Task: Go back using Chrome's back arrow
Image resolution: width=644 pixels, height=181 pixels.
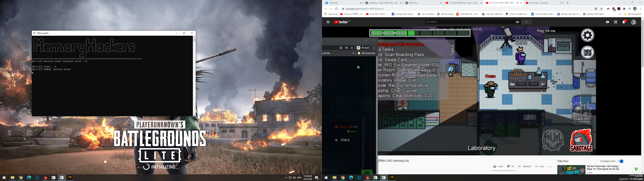Action: point(326,9)
